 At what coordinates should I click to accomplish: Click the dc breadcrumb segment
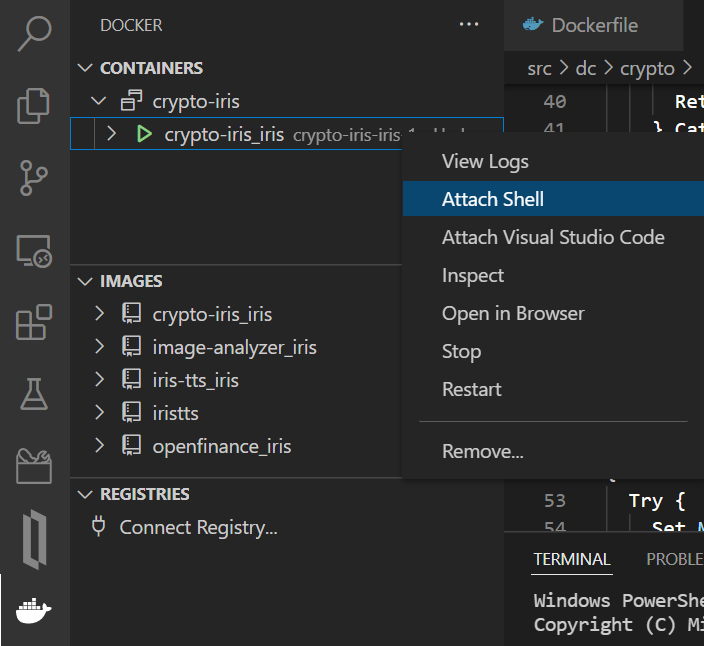coord(586,69)
